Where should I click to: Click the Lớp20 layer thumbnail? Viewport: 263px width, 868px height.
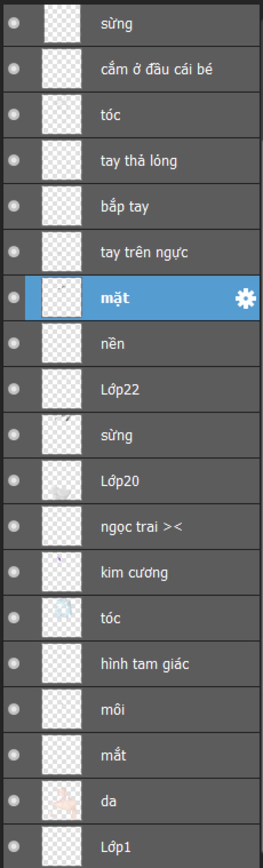pos(62,481)
